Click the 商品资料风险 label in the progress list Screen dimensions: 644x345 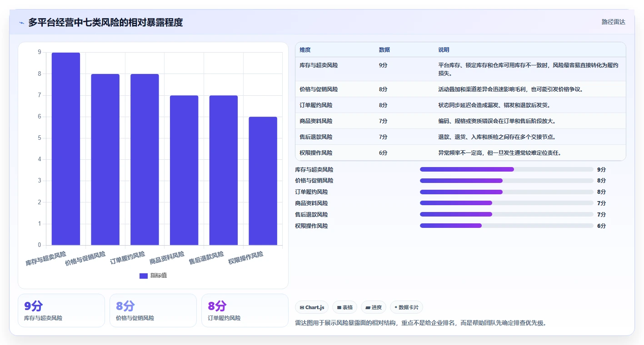coord(311,203)
